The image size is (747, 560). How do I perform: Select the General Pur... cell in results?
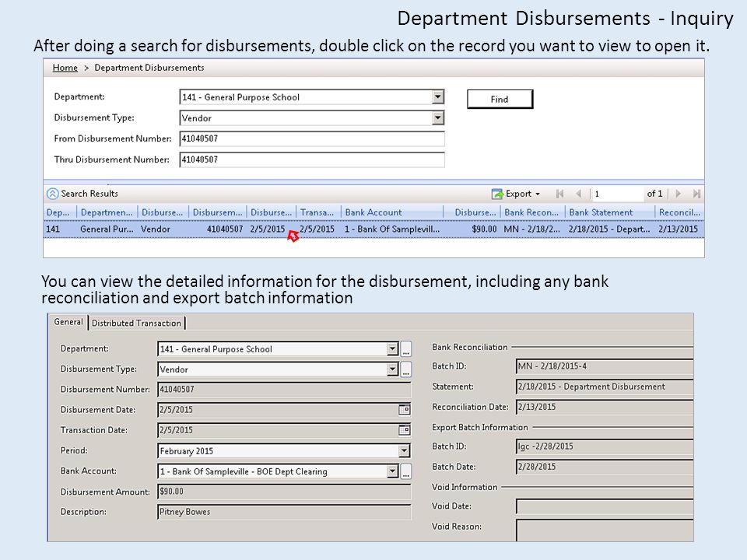[107, 229]
